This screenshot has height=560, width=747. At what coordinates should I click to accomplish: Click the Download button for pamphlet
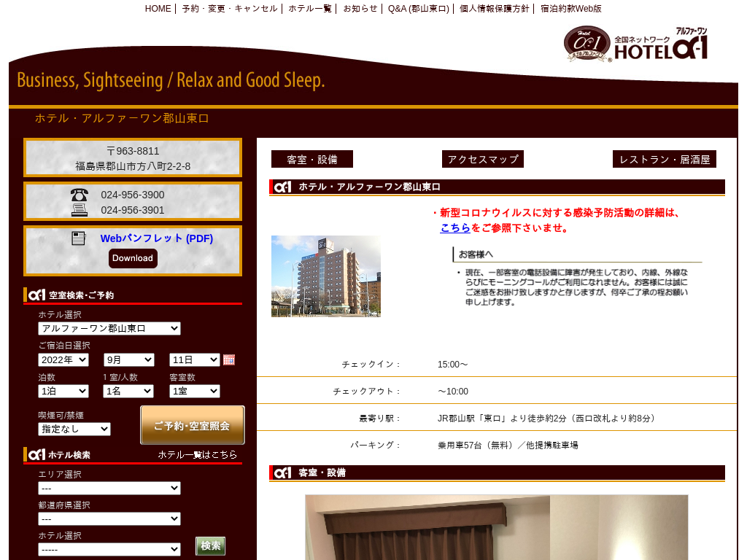click(x=133, y=258)
